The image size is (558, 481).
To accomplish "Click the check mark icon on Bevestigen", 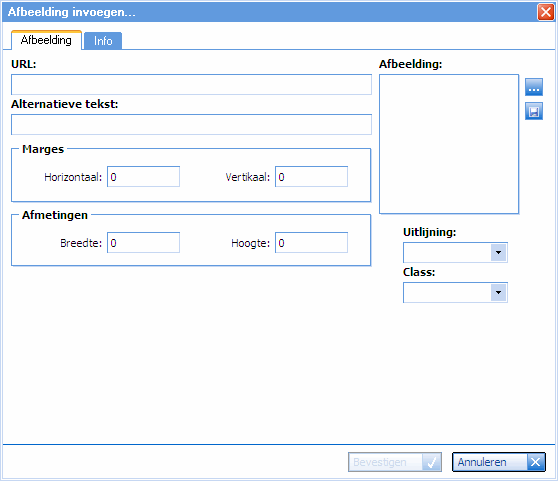I will (431, 462).
